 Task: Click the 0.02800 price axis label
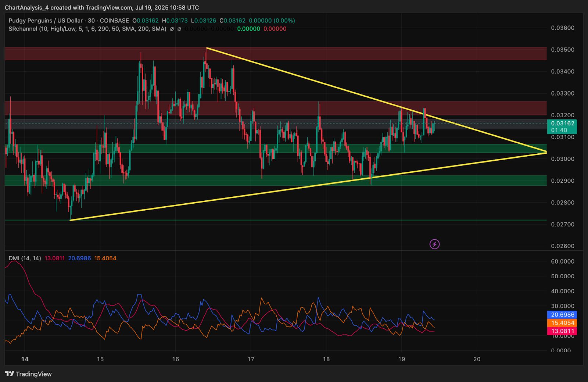pos(563,203)
